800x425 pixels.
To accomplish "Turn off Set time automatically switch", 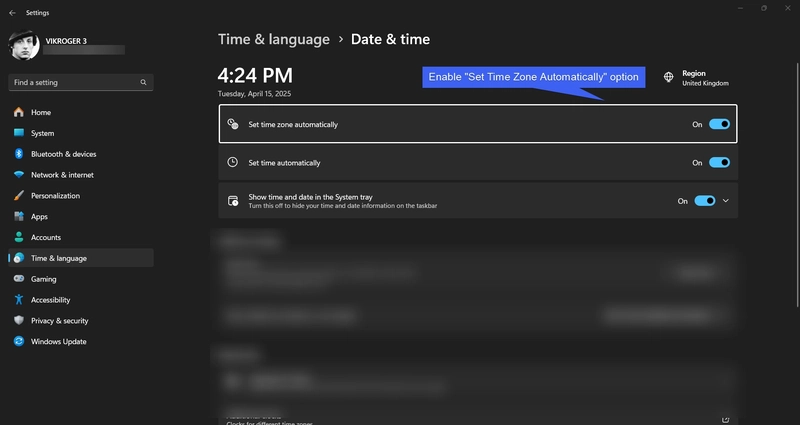I will [x=719, y=162].
